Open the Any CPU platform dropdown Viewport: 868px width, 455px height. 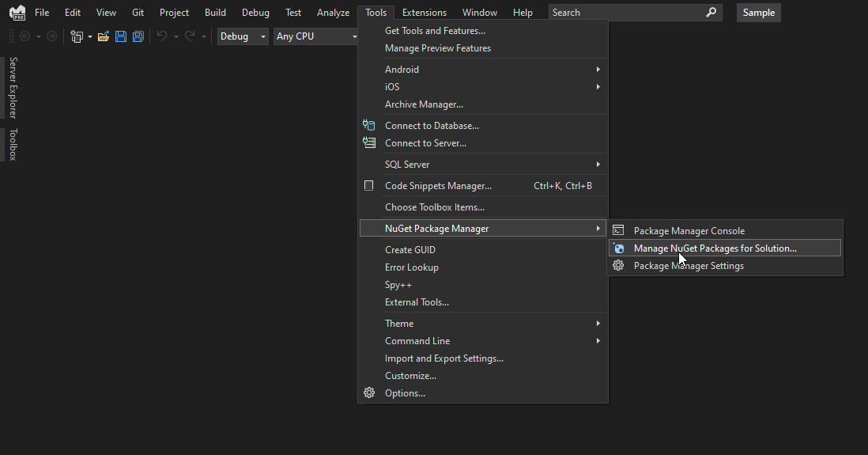pos(317,36)
